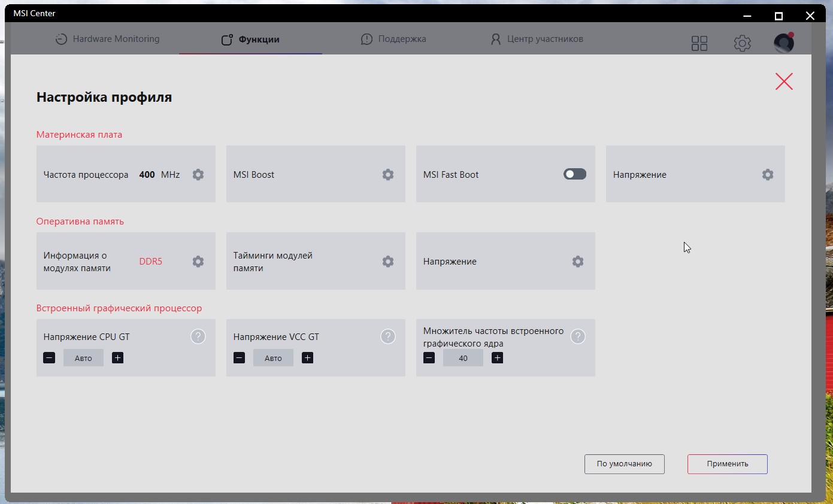
Task: Decrease Напряжение CPU GT with minus
Action: [49, 358]
